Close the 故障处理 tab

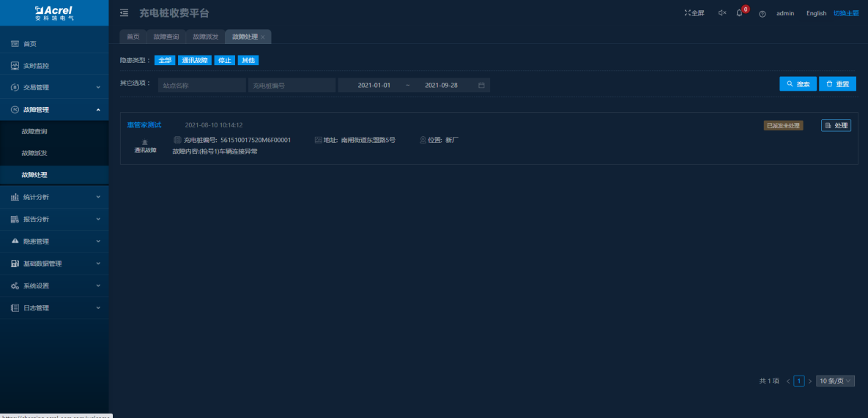coord(263,37)
